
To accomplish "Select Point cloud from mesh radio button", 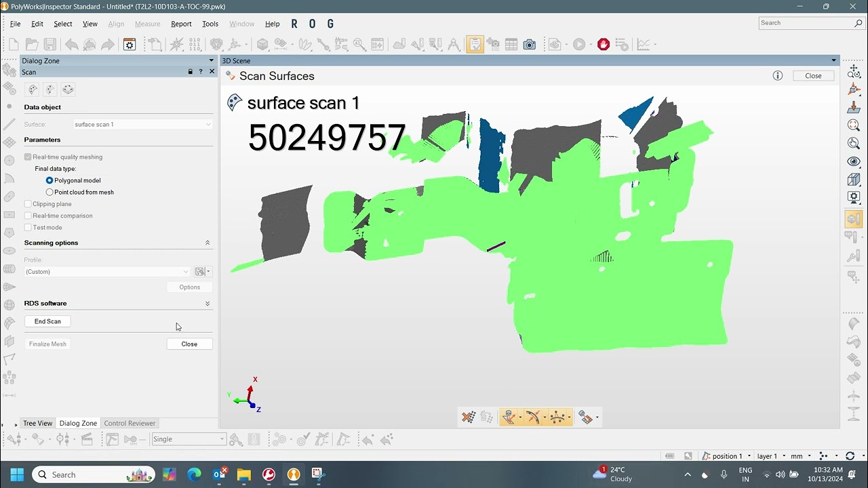I will pos(50,192).
